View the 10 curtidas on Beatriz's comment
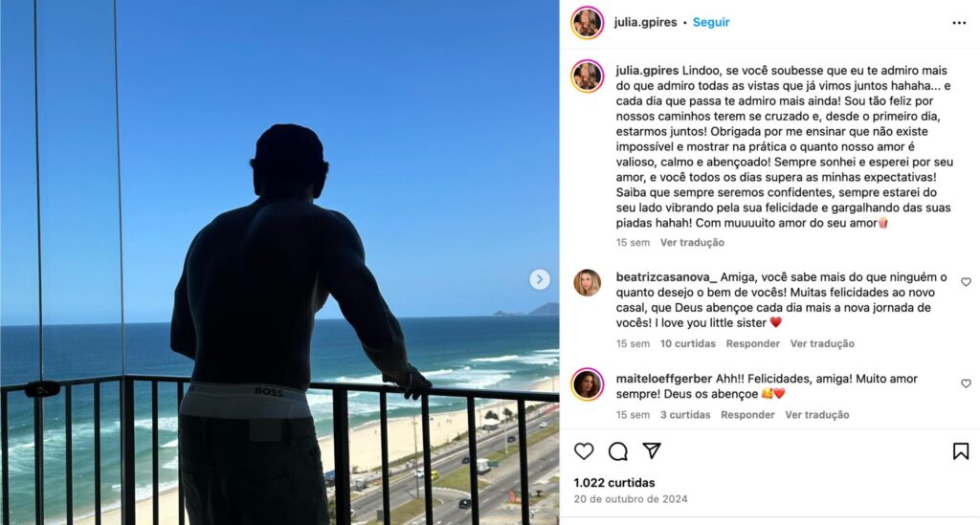The height and width of the screenshot is (525, 980). click(x=687, y=343)
